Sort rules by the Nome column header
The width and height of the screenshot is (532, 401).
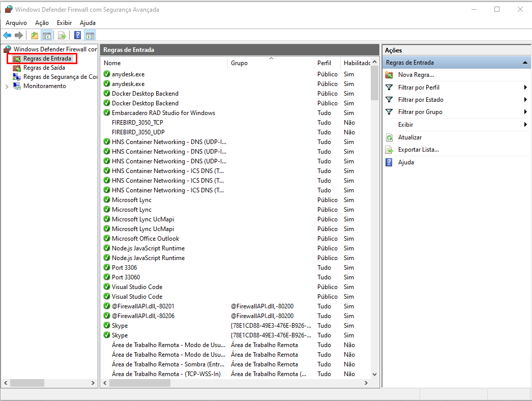pos(164,63)
